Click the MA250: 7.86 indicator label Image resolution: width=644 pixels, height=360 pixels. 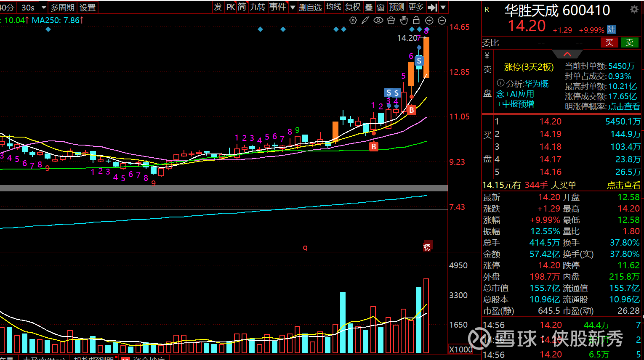(58, 20)
